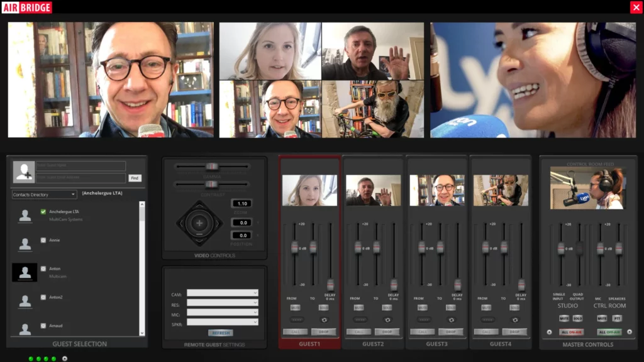Tick the Anton2 contact checkbox
The height and width of the screenshot is (362, 644).
click(x=43, y=297)
